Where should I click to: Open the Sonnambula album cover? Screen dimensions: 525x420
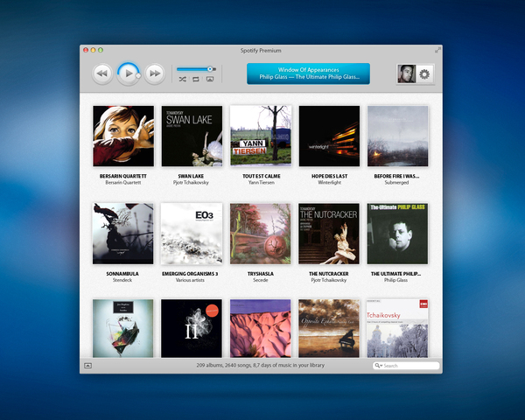pyautogui.click(x=123, y=234)
